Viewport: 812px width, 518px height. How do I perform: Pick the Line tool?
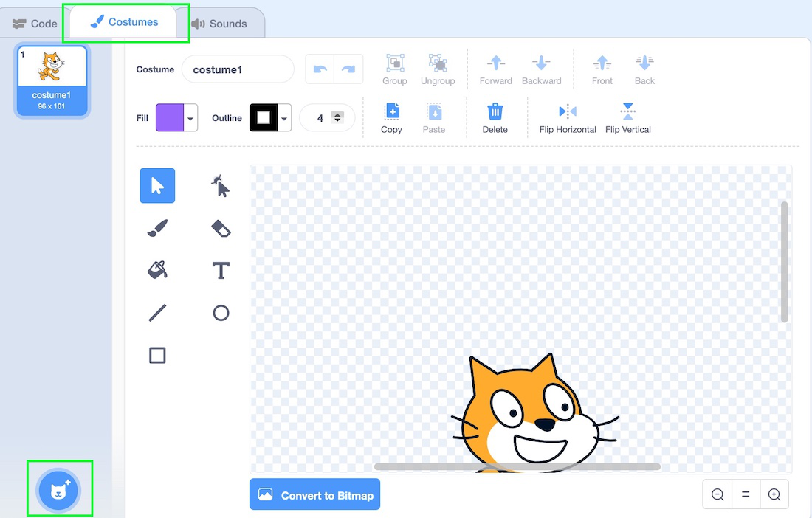click(157, 312)
